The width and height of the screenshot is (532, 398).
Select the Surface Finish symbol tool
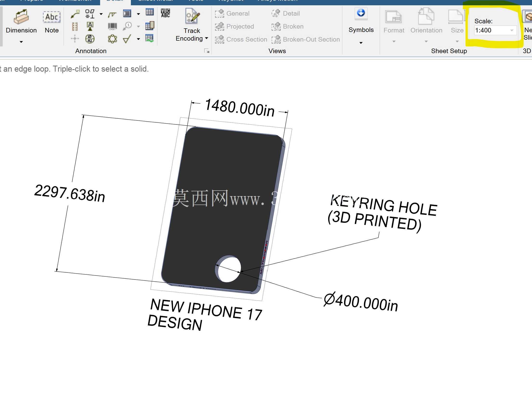tap(112, 15)
